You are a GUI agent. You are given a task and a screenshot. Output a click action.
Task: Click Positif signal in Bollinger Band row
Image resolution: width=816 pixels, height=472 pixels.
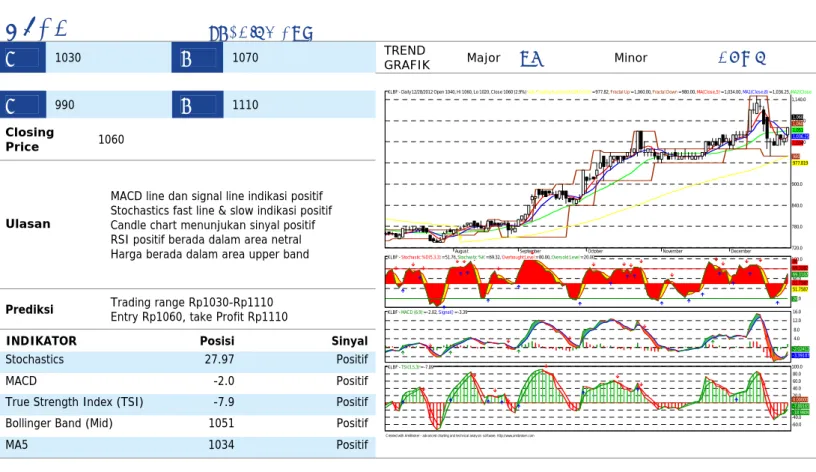(352, 424)
